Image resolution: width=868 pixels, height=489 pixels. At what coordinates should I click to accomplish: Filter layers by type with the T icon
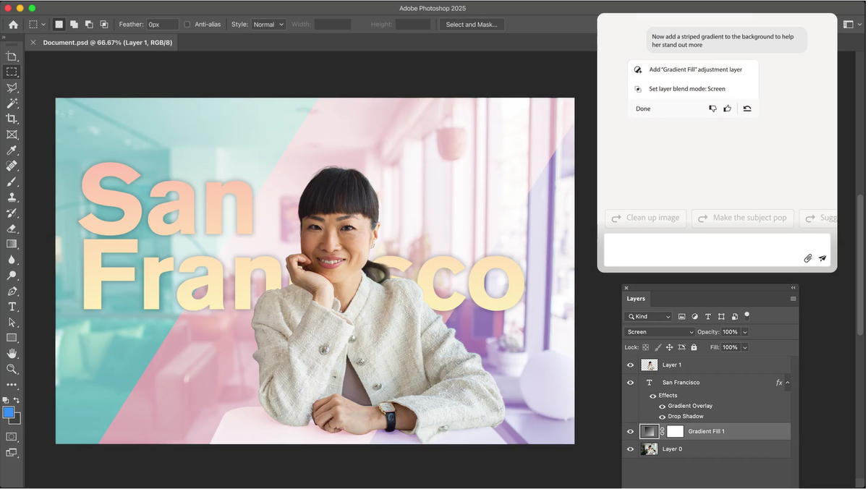(x=708, y=316)
